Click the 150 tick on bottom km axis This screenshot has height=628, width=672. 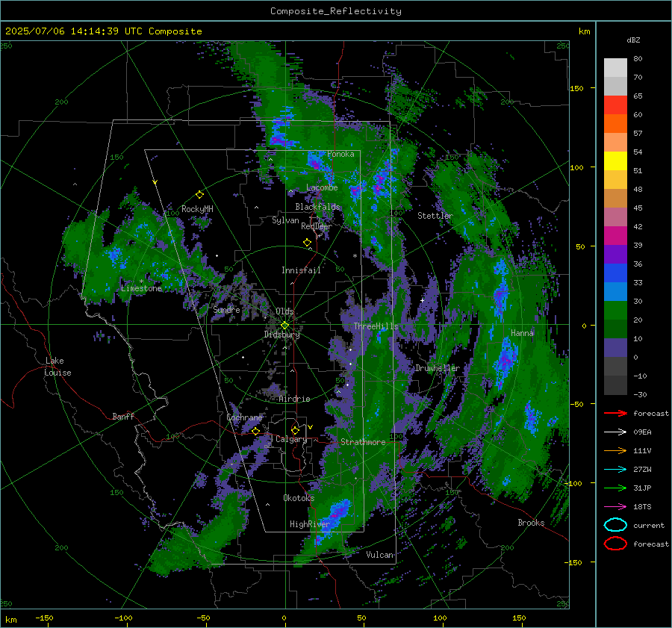(x=519, y=618)
